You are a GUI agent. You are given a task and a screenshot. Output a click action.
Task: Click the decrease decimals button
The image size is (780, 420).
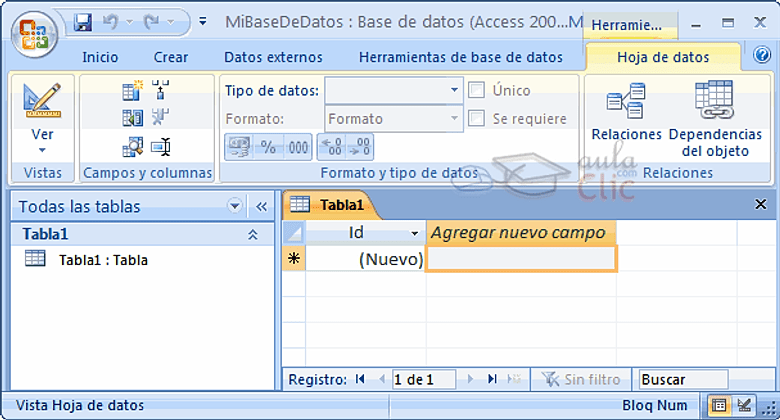[x=359, y=147]
